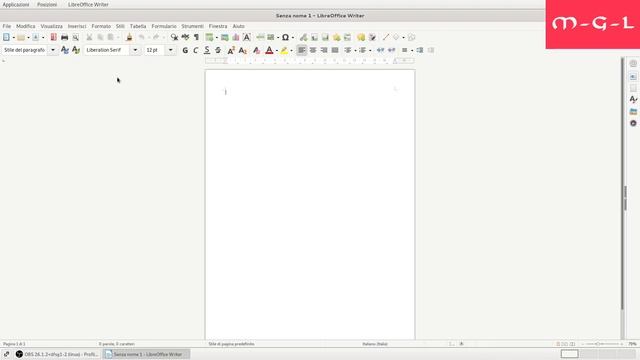
Task: Open sidebar Gallery panel icon
Action: (633, 111)
